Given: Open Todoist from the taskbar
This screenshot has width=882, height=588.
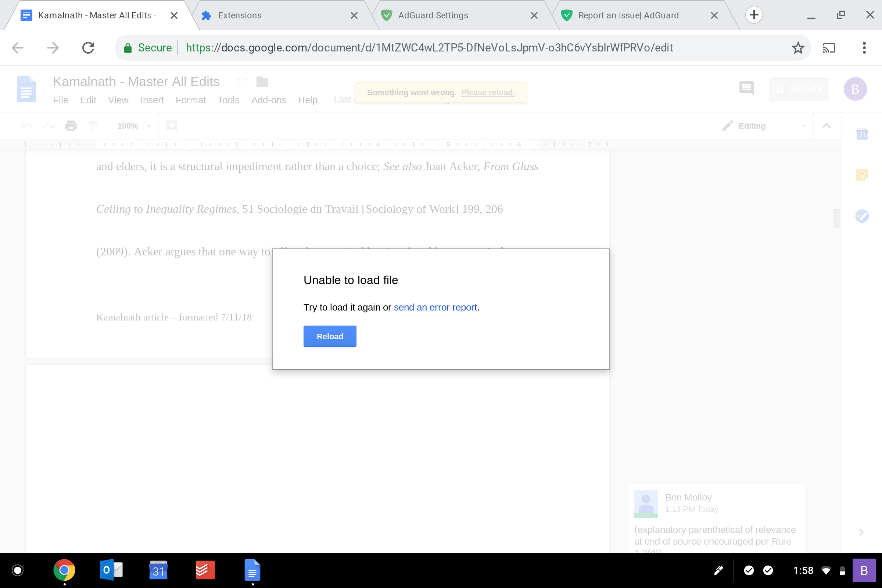Looking at the screenshot, I should click(x=205, y=570).
